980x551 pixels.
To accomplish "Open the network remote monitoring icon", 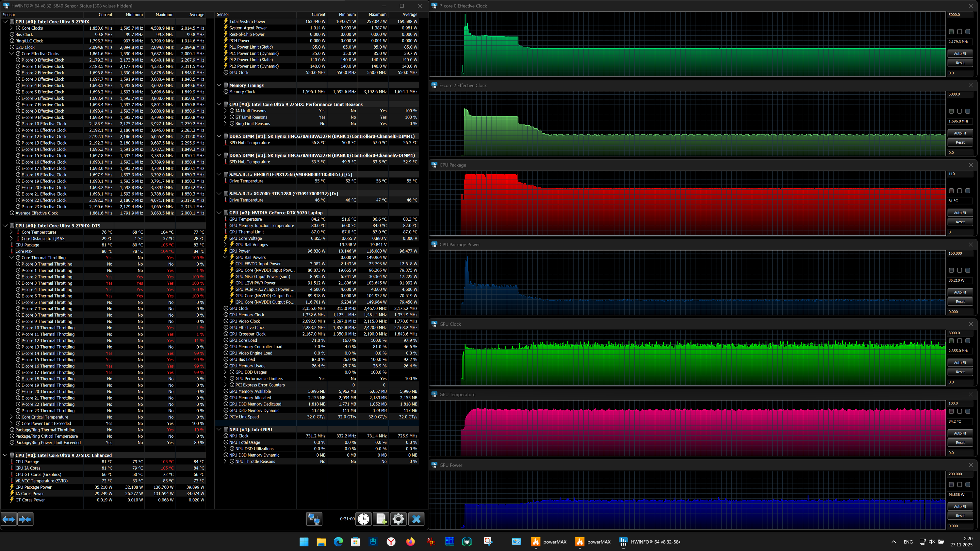I will point(314,519).
